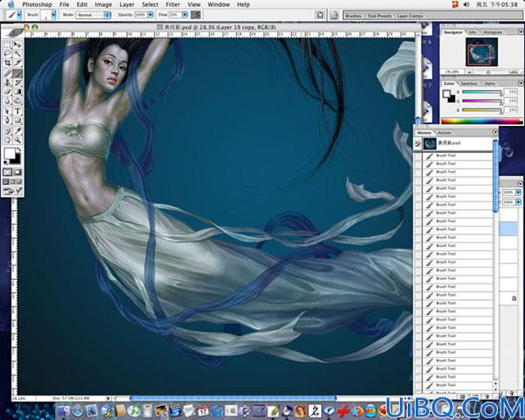Open the Image menu
The image size is (525, 420).
coord(103,4)
